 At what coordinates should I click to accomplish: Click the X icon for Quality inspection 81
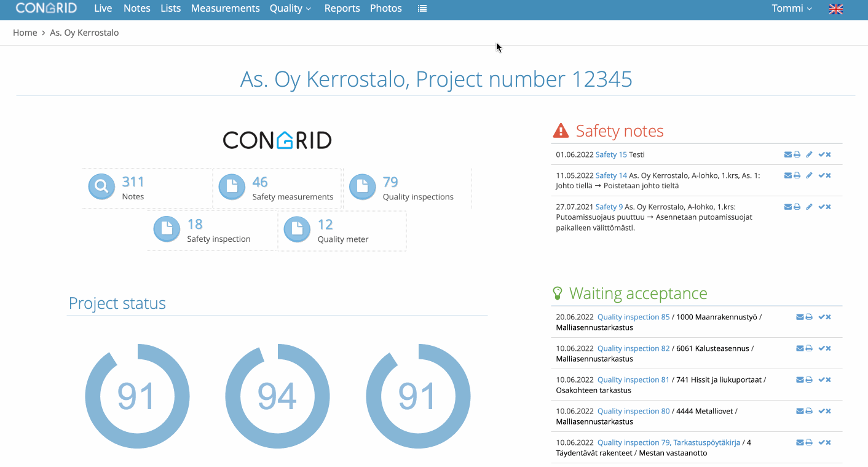pyautogui.click(x=828, y=380)
